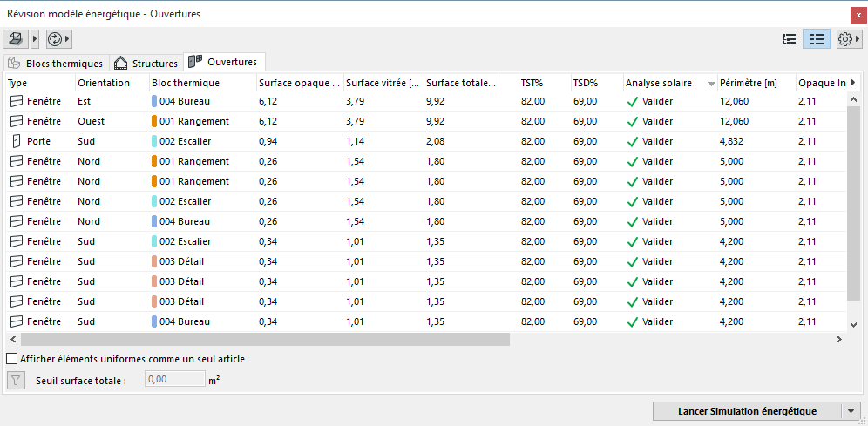Click orange swatch of 001 Rangement Ouest row
This screenshot has height=426, width=868.
pos(154,121)
